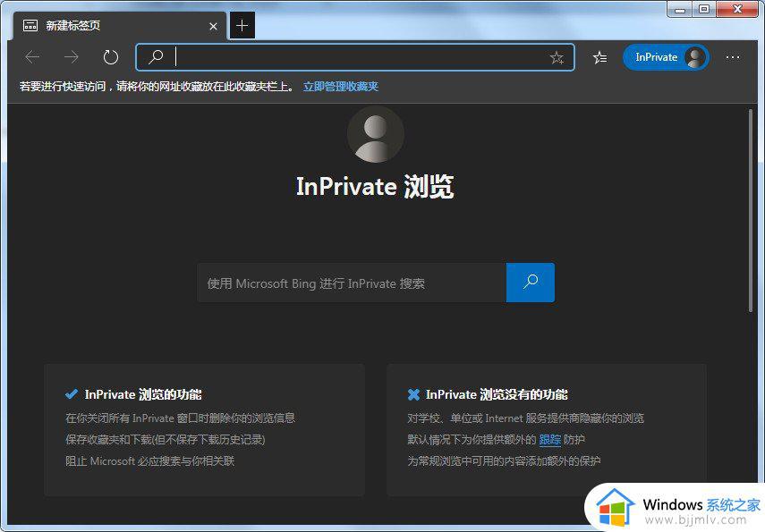Open the Settings and more menu
The image size is (765, 532).
[x=732, y=57]
